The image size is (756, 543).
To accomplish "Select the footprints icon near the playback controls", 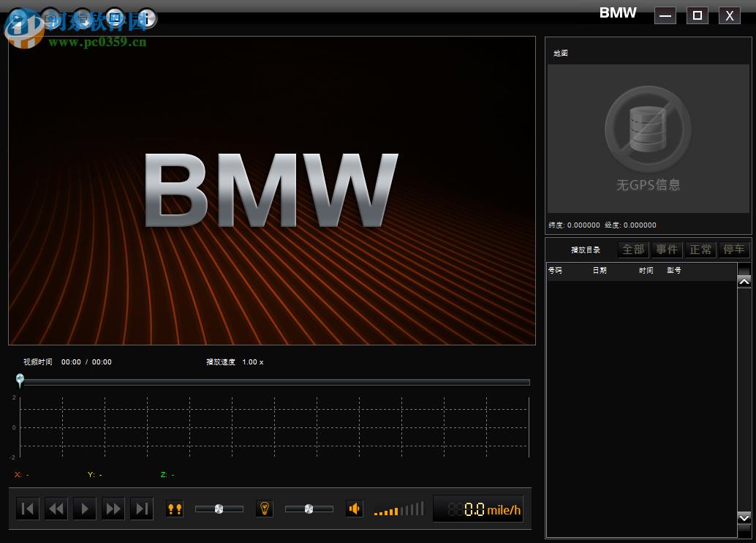I will 175,508.
